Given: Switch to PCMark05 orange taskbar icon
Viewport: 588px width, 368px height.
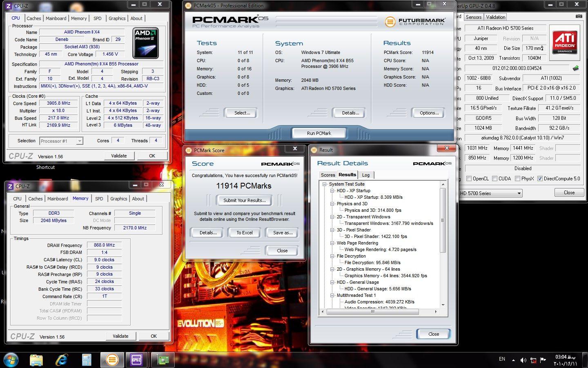Looking at the screenshot, I should (x=111, y=360).
